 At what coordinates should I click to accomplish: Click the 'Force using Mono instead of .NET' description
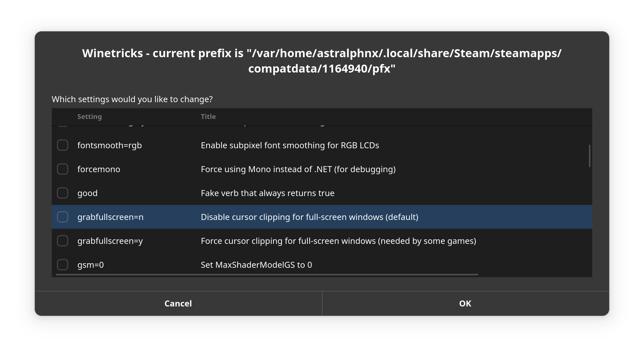298,169
